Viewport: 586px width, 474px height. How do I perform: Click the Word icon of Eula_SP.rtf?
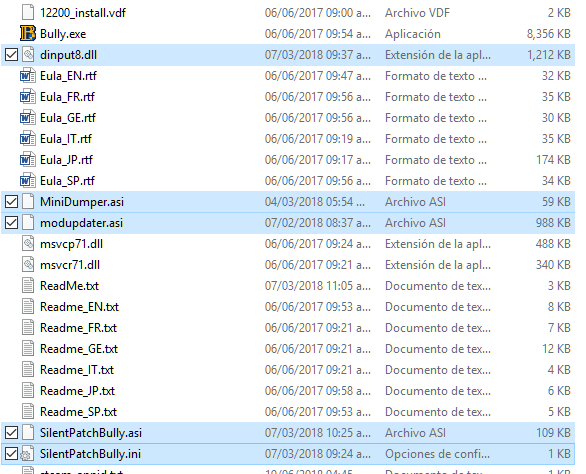[28, 181]
